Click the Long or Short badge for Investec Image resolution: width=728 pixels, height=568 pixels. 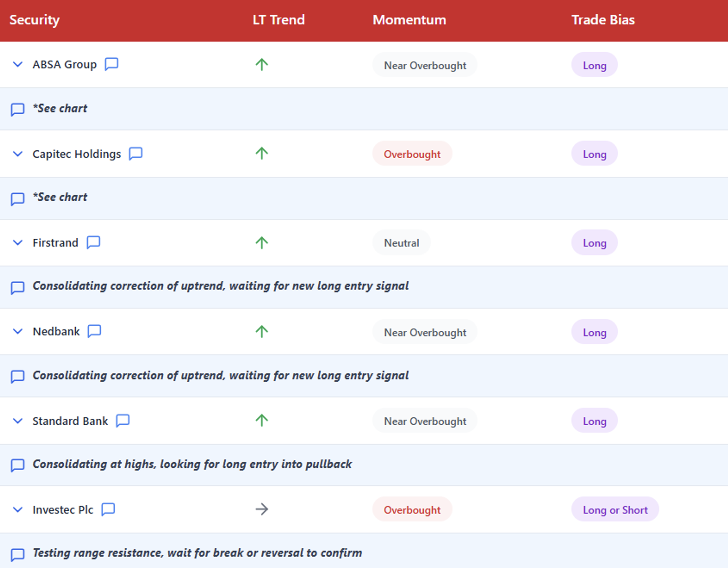(615, 510)
